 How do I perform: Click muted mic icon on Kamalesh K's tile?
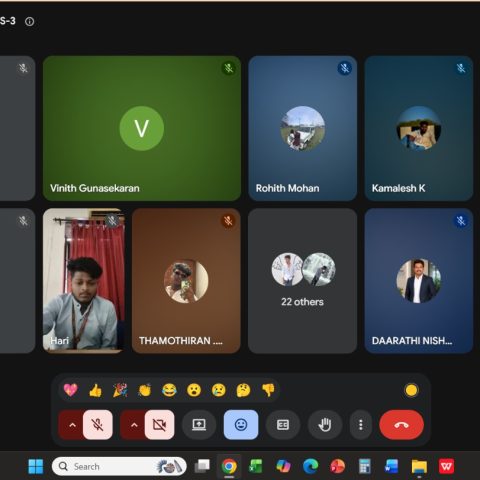pyautogui.click(x=461, y=68)
